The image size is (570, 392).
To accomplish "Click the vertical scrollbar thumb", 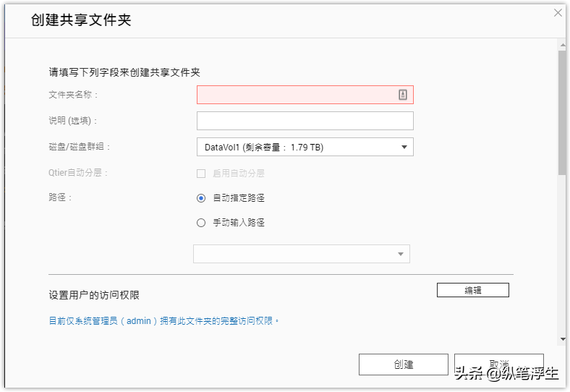I will (x=562, y=113).
